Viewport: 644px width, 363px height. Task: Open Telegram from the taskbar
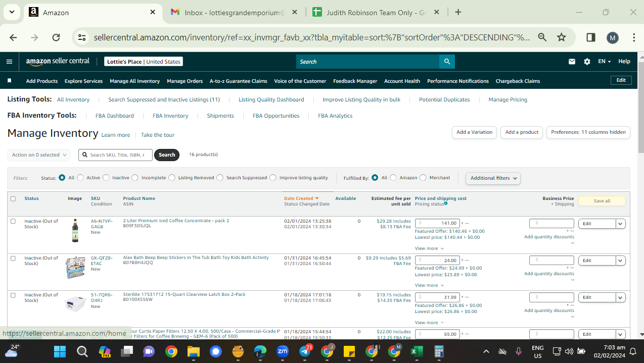pos(305,351)
